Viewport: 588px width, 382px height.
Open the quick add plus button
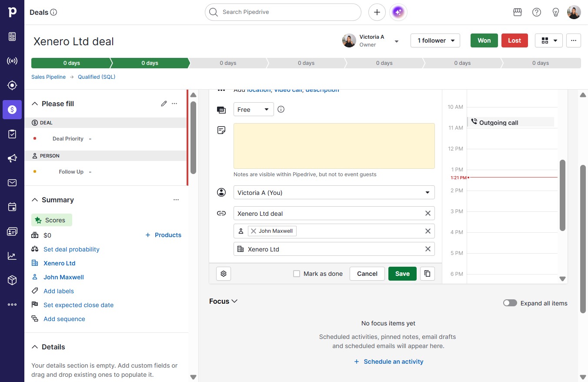[x=377, y=12]
